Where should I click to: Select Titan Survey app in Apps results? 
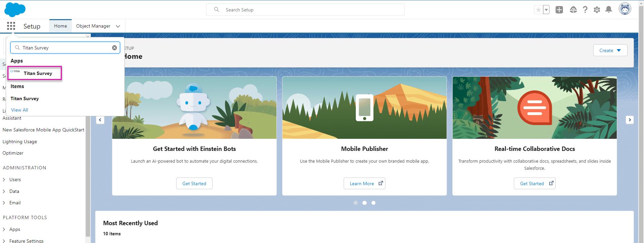click(38, 73)
